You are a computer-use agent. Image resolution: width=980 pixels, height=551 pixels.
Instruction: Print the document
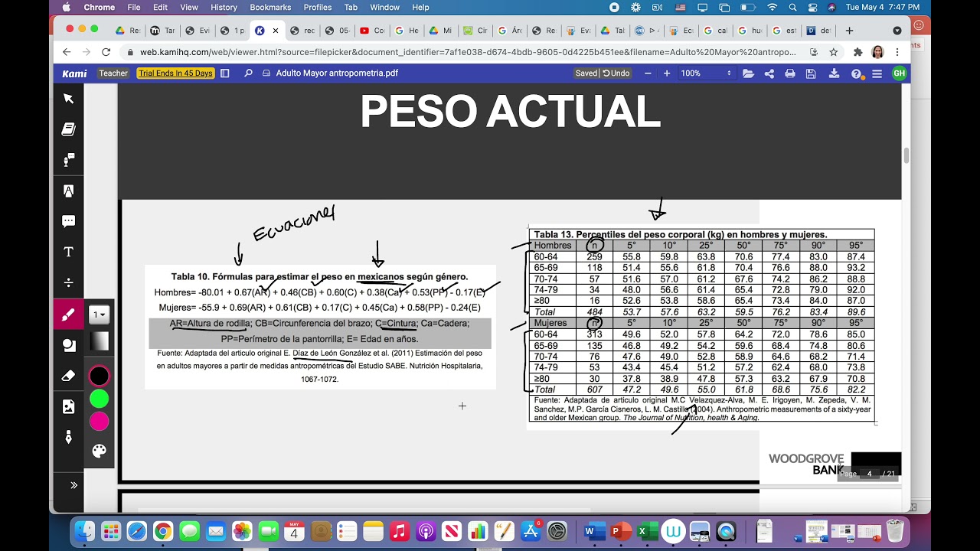coord(790,73)
